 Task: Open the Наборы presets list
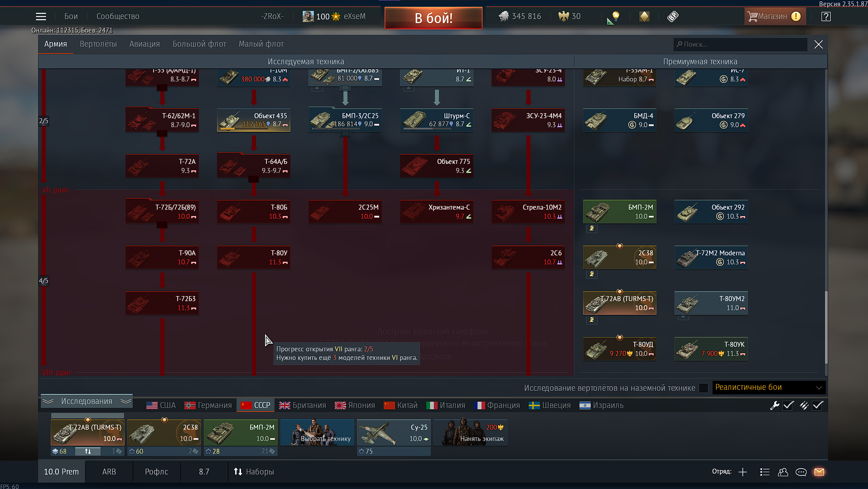(x=254, y=472)
